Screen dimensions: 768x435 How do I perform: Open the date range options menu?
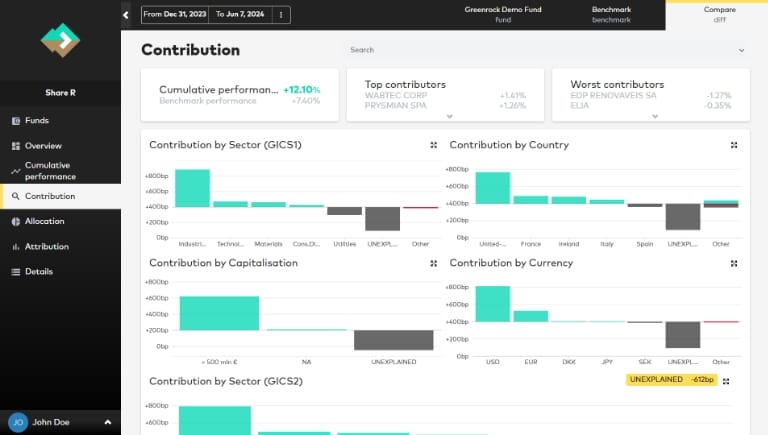281,15
